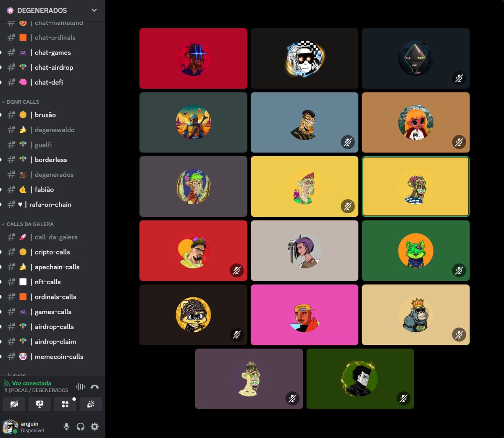
Task: Open the POCAS / DEGENERADOS voice channel link
Action: pos(39,390)
